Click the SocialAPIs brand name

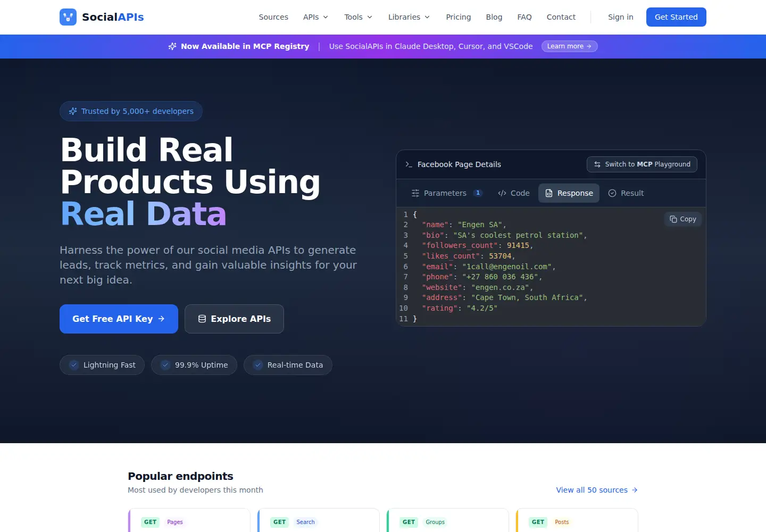[113, 17]
